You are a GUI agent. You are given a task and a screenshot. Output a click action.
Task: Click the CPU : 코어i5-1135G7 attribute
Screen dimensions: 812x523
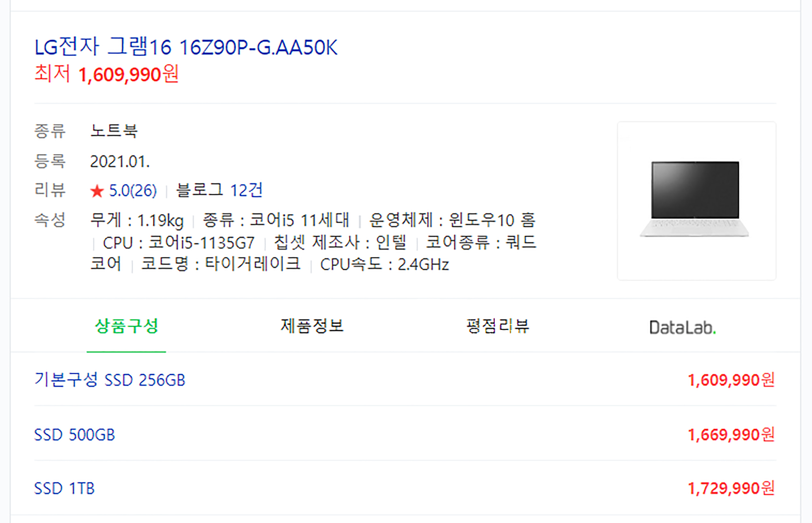pos(178,242)
